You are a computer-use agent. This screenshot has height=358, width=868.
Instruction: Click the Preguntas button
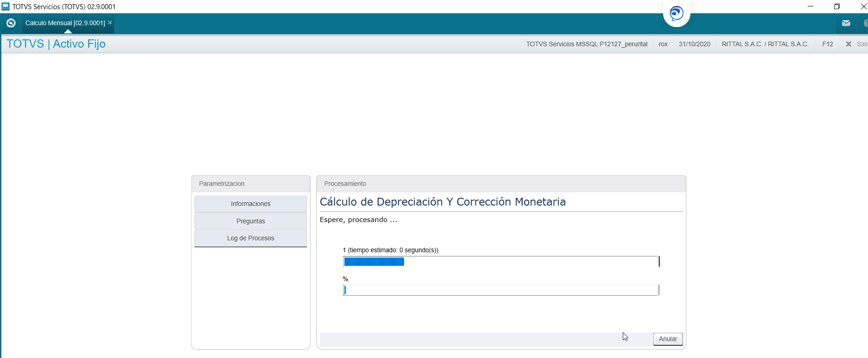pos(250,221)
